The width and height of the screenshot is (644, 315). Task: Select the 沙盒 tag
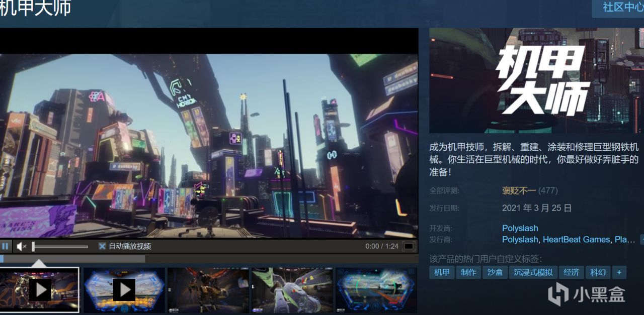tap(495, 272)
